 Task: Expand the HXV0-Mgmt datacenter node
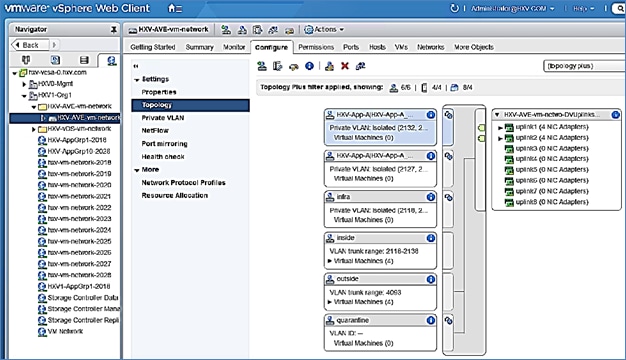coord(24,84)
